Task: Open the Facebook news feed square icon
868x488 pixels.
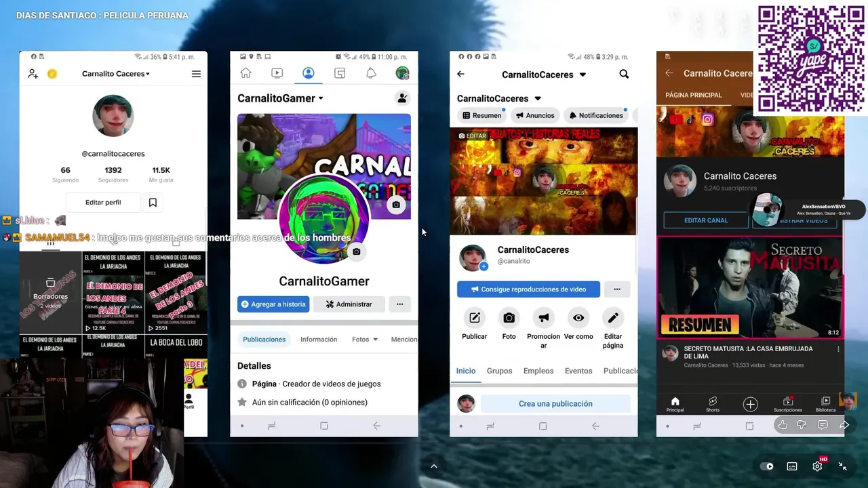Action: [340, 73]
